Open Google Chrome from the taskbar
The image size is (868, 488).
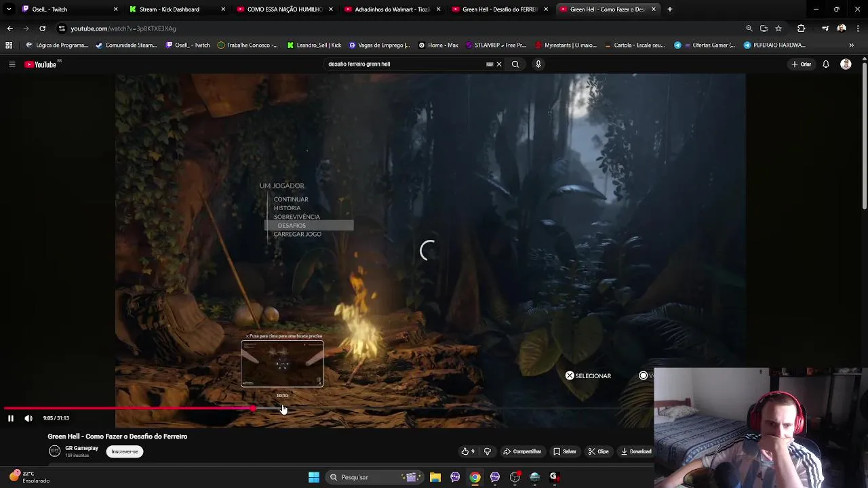coord(475,477)
